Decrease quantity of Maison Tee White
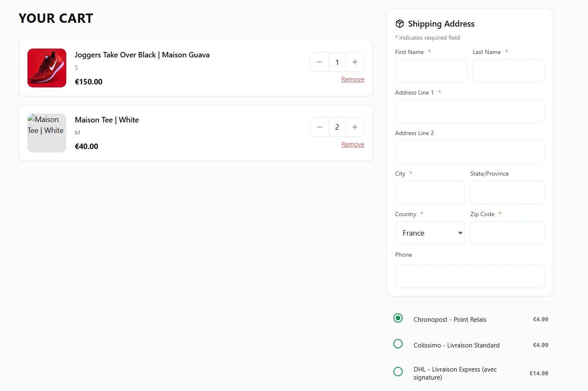The image size is (588, 391). click(320, 127)
